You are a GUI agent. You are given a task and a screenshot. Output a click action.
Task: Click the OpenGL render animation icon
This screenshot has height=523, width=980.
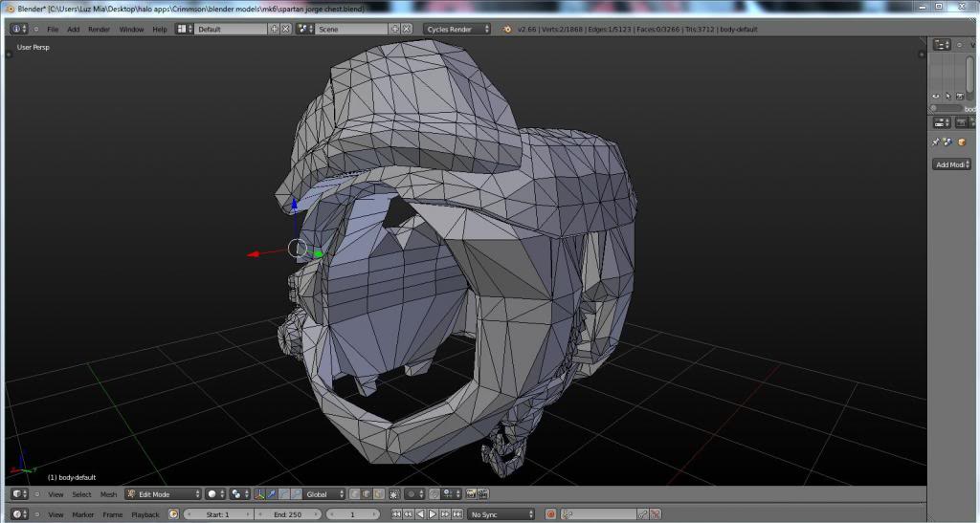point(483,494)
